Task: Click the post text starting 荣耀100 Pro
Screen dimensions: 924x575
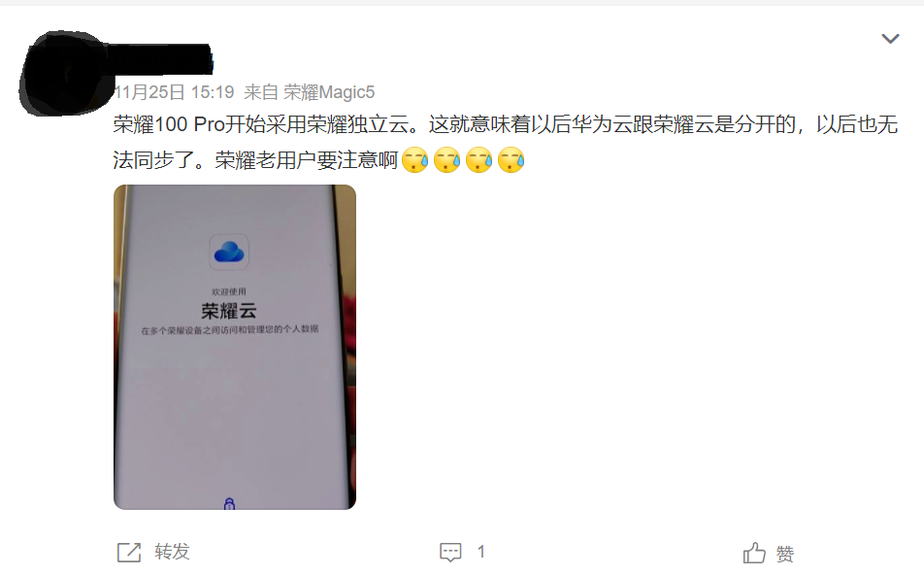Action: 505,142
